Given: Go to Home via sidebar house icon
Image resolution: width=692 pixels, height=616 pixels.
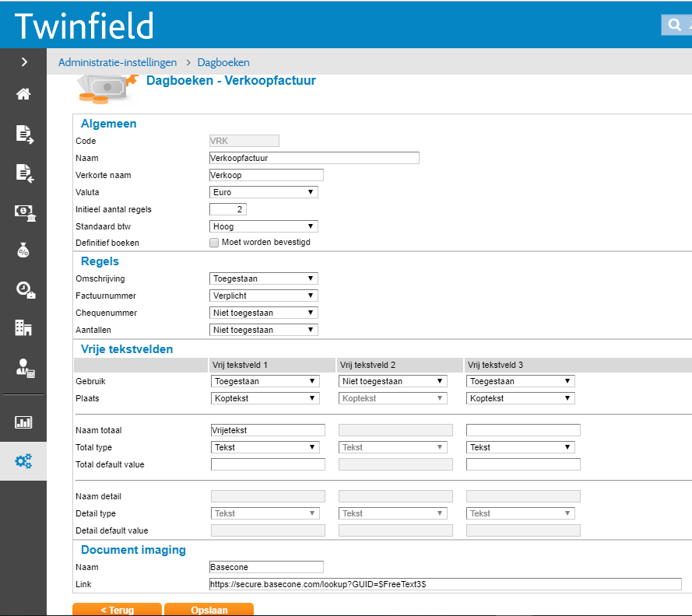Looking at the screenshot, I should point(23,95).
